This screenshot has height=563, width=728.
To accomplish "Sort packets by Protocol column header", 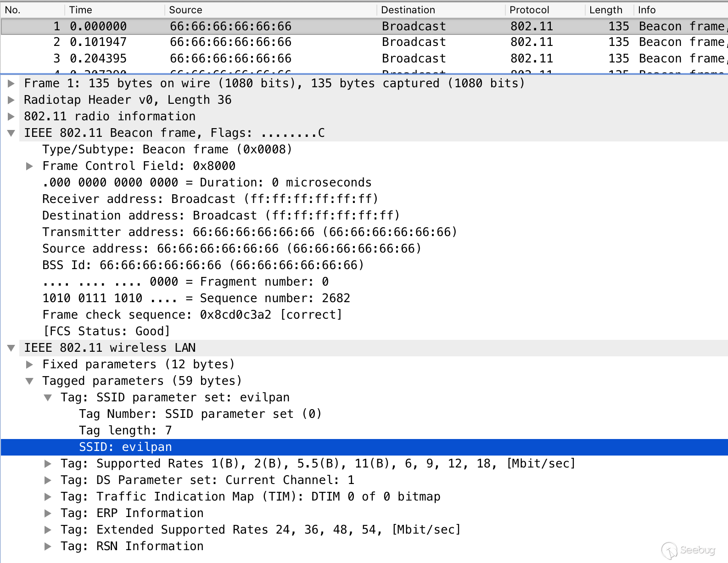I will (x=545, y=10).
